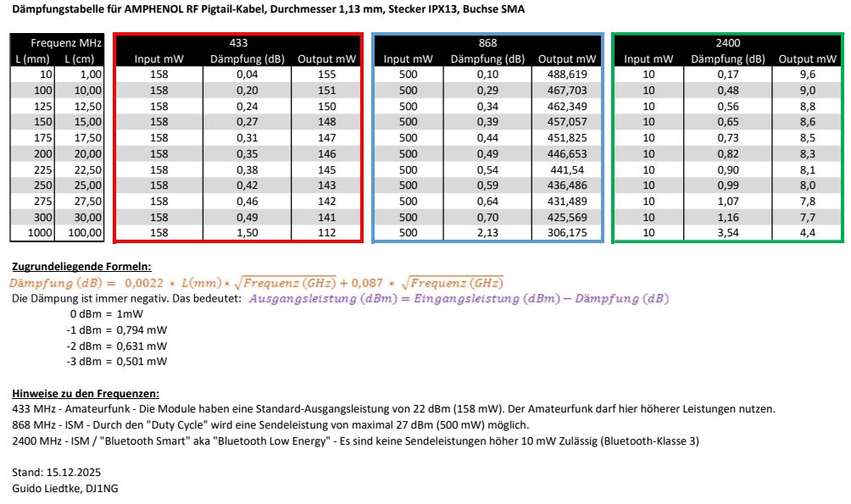851x504 pixels.
Task: Click the '9,6' output value
Action: tap(808, 75)
